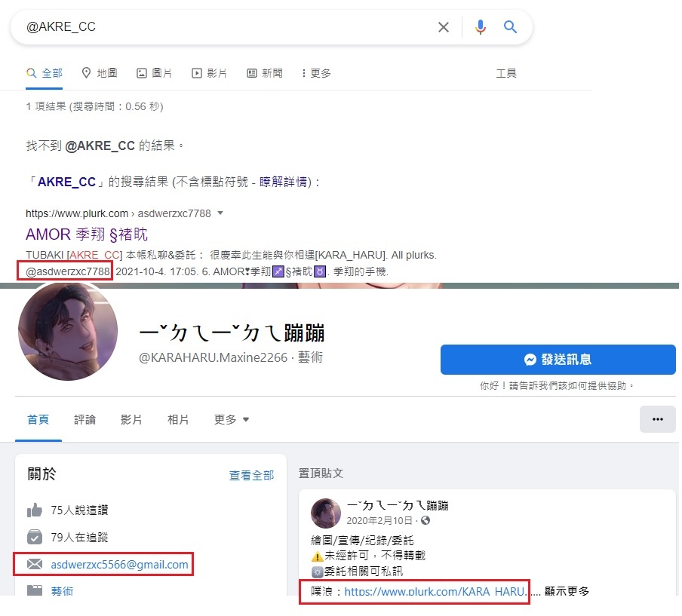Open the 2020年2月10日 post date link
682x616 pixels.
[x=379, y=520]
